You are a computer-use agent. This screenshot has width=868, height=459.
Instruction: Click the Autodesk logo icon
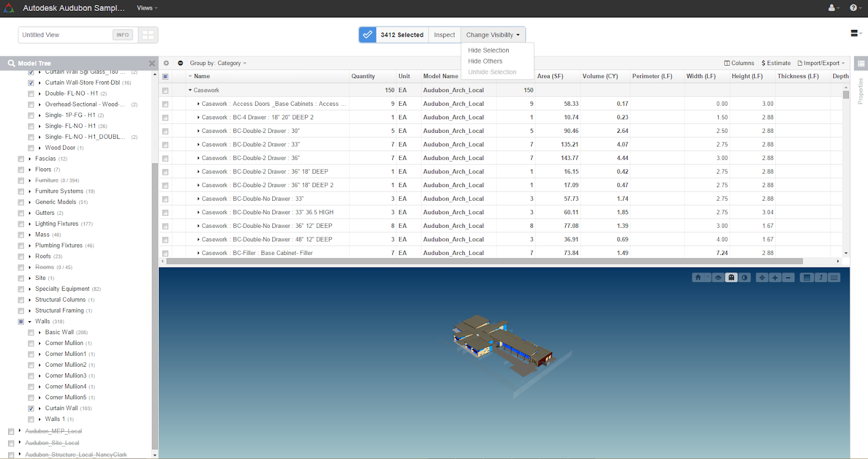(9, 8)
